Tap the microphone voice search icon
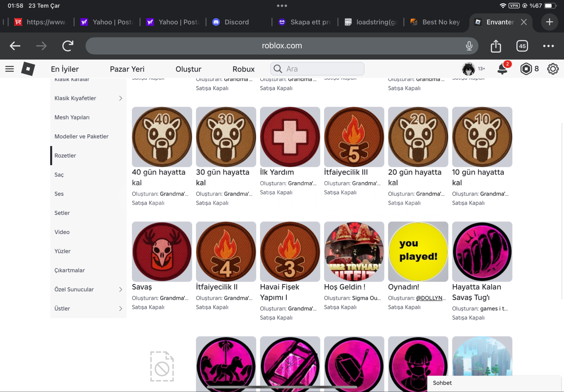 pyautogui.click(x=469, y=46)
